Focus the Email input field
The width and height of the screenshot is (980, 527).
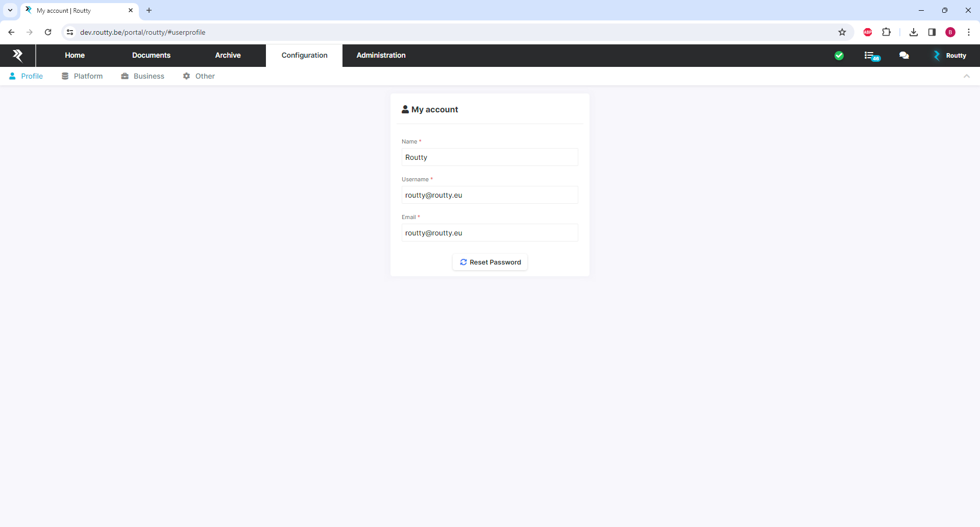[489, 233]
